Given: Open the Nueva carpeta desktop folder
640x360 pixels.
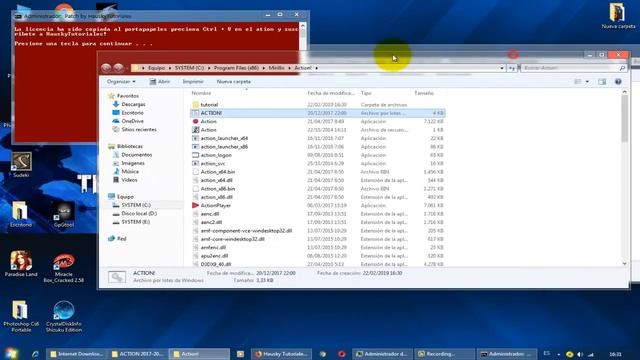Looking at the screenshot, I should (618, 16).
